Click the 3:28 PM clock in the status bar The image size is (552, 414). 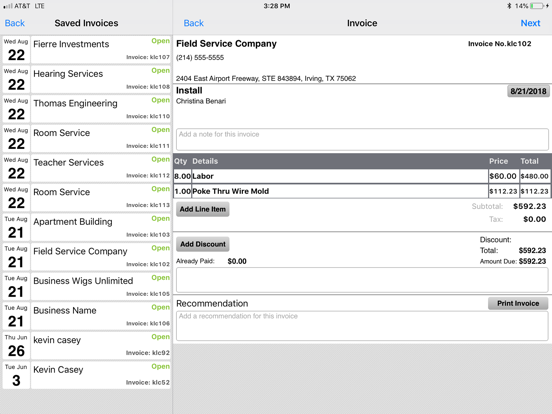[277, 6]
